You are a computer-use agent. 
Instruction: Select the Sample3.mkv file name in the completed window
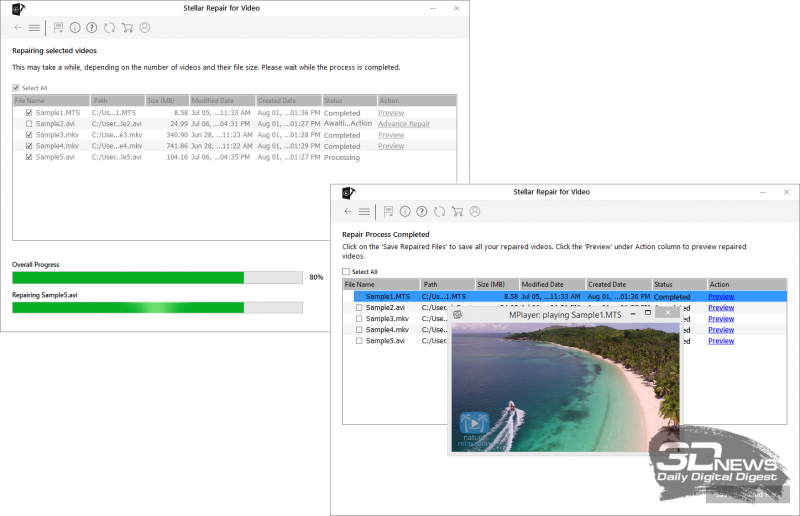[x=387, y=318]
